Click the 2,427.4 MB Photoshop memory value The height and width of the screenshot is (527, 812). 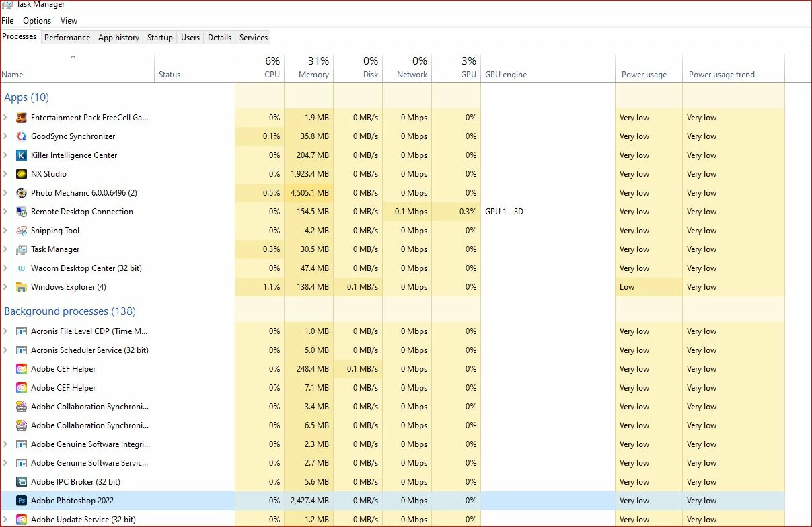[309, 501]
